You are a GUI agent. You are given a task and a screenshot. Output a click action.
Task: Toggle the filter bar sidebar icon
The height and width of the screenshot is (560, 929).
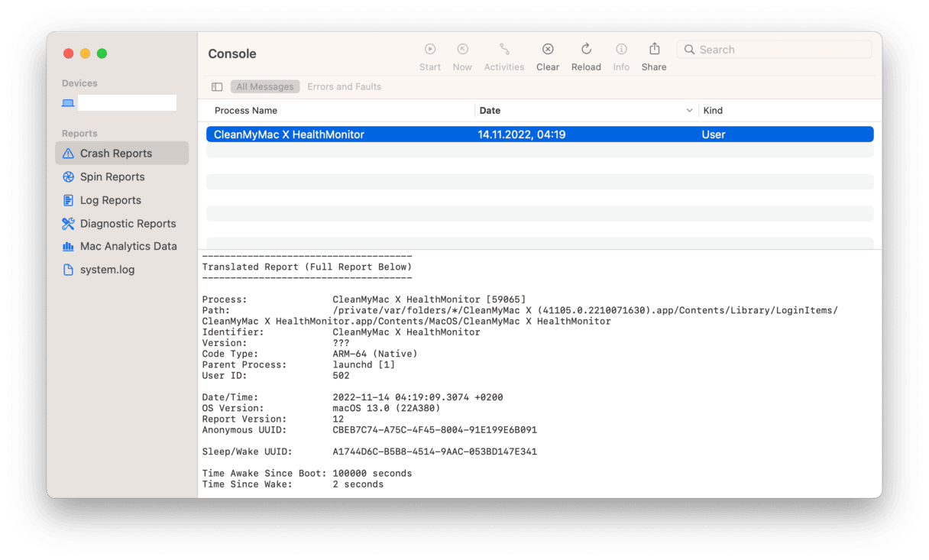(x=217, y=87)
